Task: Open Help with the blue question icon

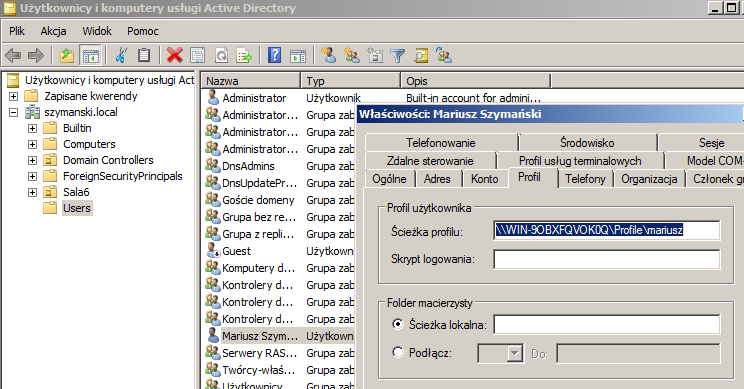Action: 275,56
